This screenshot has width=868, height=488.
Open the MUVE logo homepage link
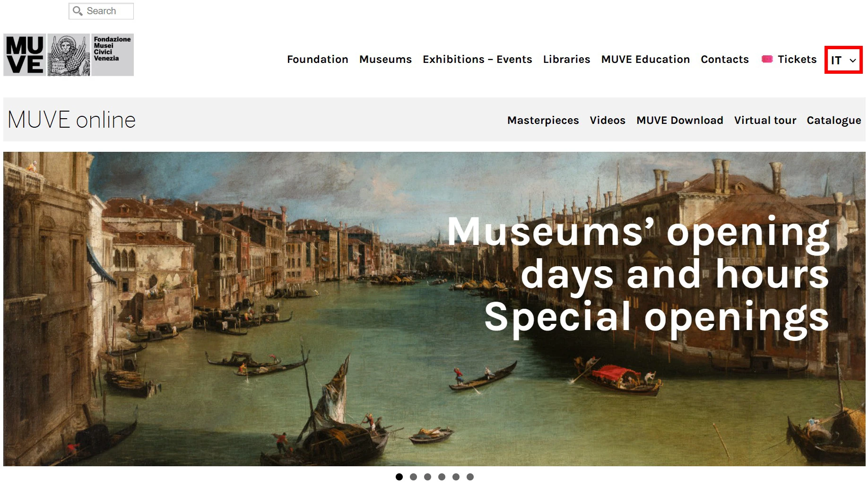coord(25,55)
